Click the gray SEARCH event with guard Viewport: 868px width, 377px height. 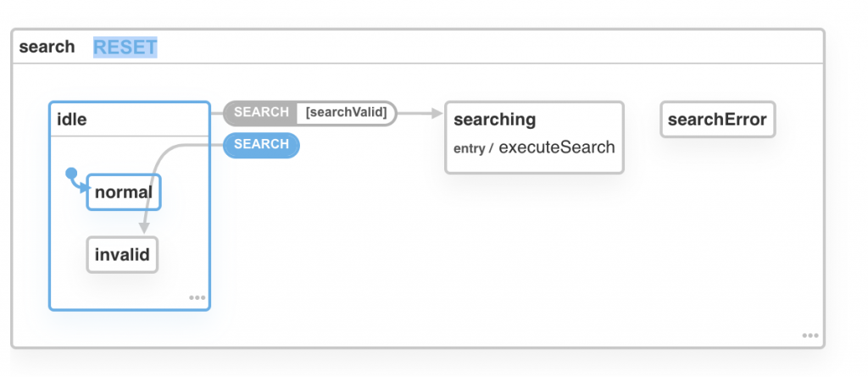tap(261, 113)
